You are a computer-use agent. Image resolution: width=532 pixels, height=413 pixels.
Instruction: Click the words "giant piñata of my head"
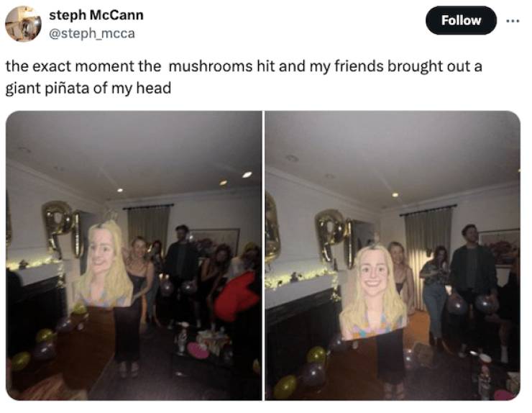(88, 88)
